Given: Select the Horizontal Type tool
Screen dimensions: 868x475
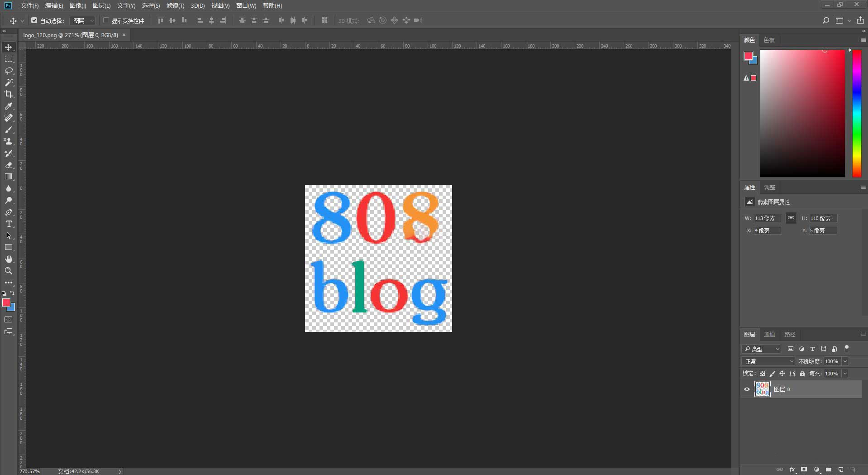Looking at the screenshot, I should click(9, 224).
